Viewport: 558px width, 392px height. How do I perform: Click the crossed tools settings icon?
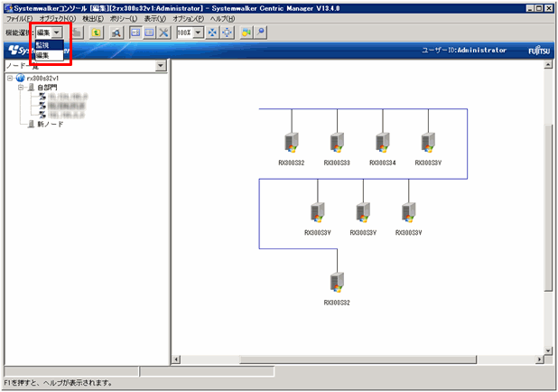(163, 33)
